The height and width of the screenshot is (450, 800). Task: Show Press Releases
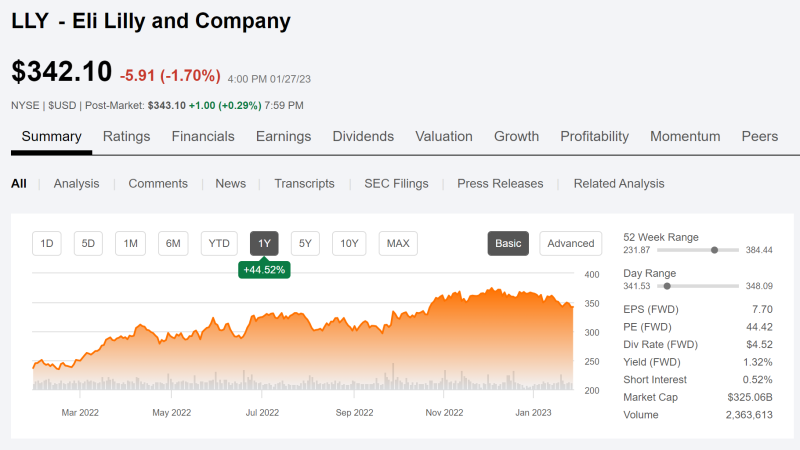[x=500, y=184]
